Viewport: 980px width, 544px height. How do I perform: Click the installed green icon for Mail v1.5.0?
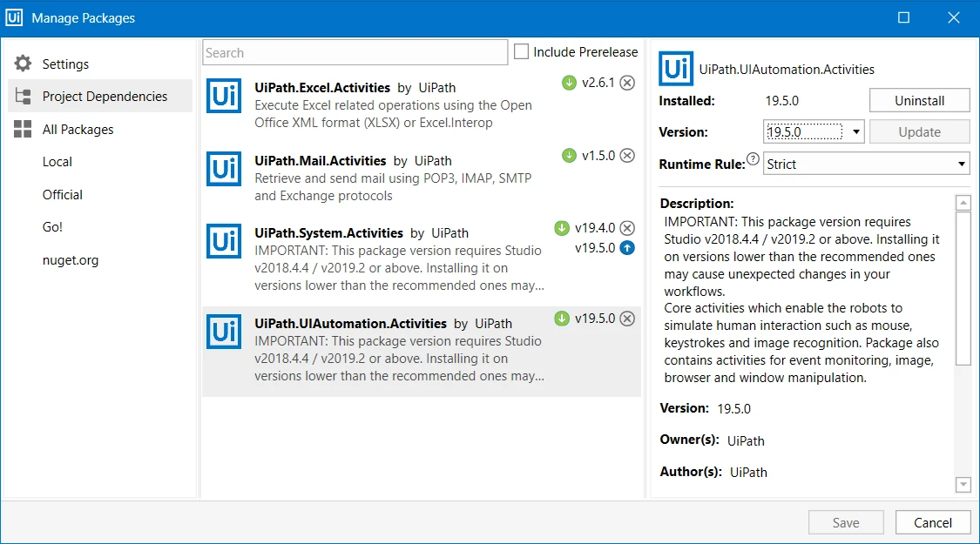[569, 156]
